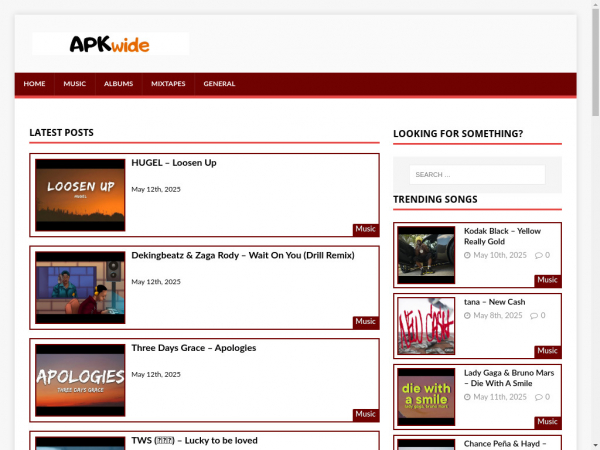Click the TRENDING SONGS heading

[x=435, y=199]
